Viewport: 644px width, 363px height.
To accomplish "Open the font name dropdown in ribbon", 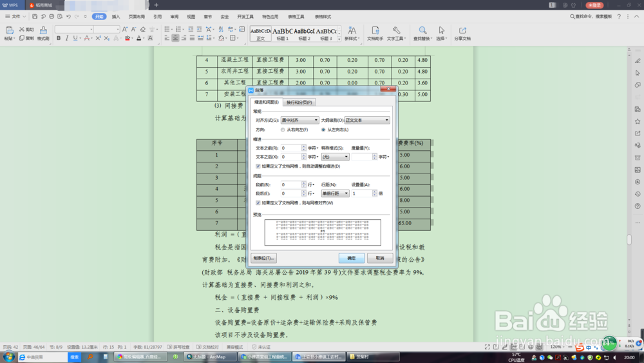I will [x=91, y=29].
